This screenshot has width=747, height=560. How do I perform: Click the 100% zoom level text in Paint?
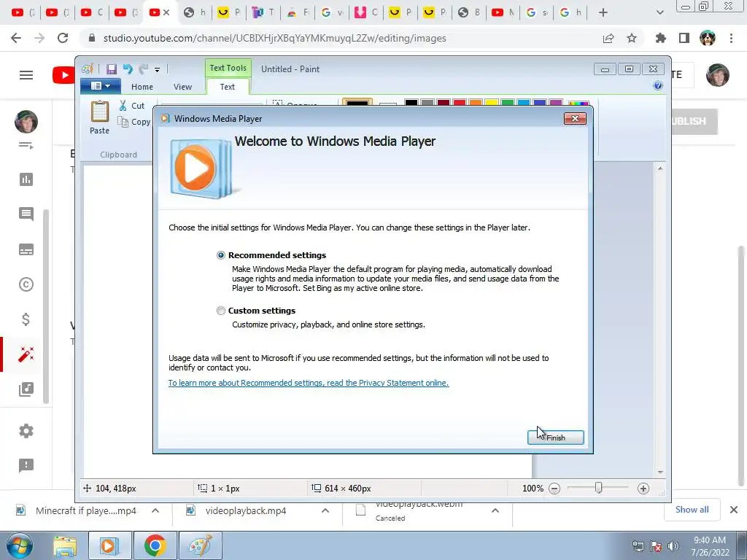click(x=533, y=488)
